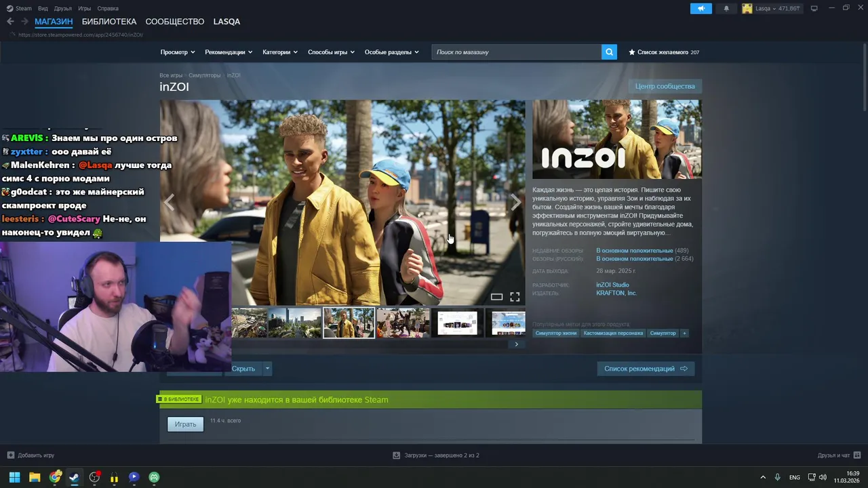Screen dimensions: 868x488
Task: Go forward with the right arrow navigation icon
Action: click(25, 22)
